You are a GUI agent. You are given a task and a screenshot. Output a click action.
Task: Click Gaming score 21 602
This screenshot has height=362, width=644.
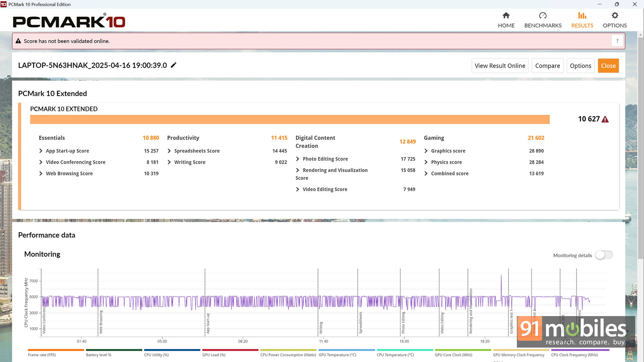point(536,138)
